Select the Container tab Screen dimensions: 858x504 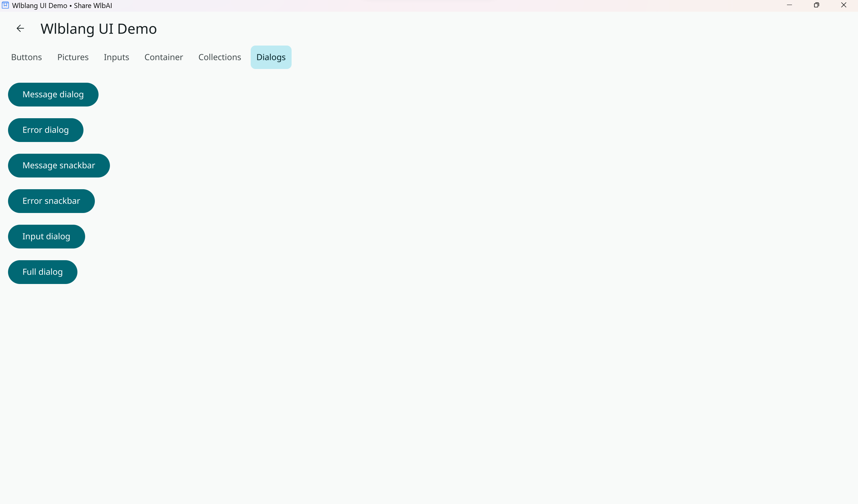click(x=164, y=57)
